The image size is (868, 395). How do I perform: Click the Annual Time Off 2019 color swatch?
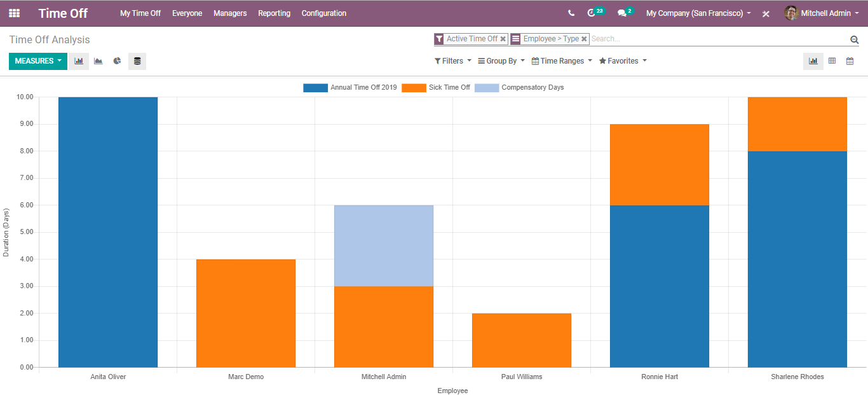point(315,88)
